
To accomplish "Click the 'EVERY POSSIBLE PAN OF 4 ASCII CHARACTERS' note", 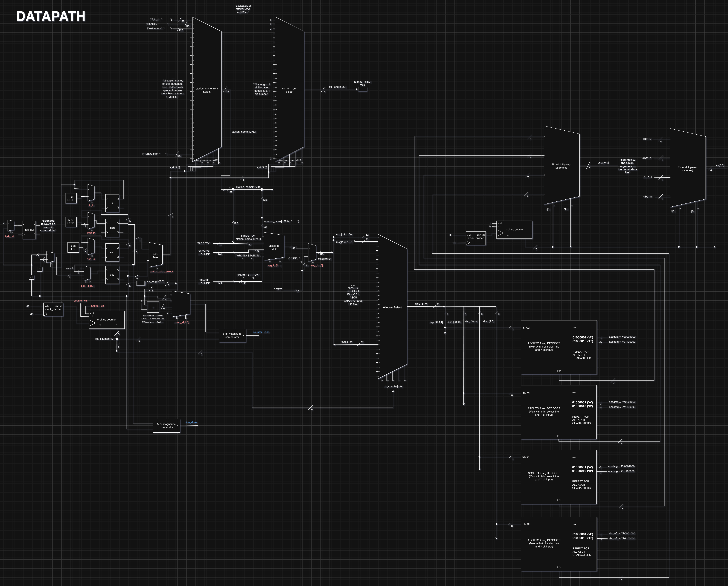I will 353,296.
